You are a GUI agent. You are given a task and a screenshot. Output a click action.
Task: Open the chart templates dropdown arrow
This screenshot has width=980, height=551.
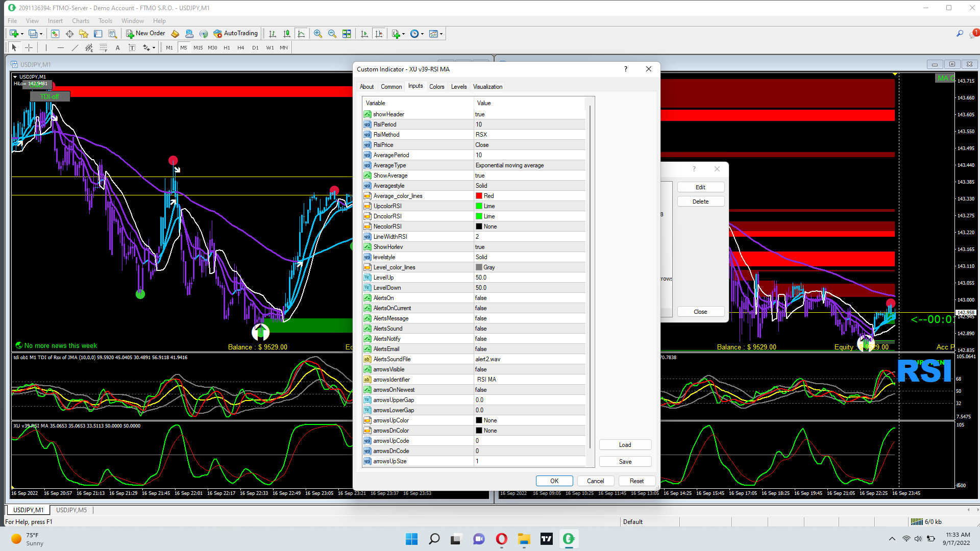click(441, 34)
